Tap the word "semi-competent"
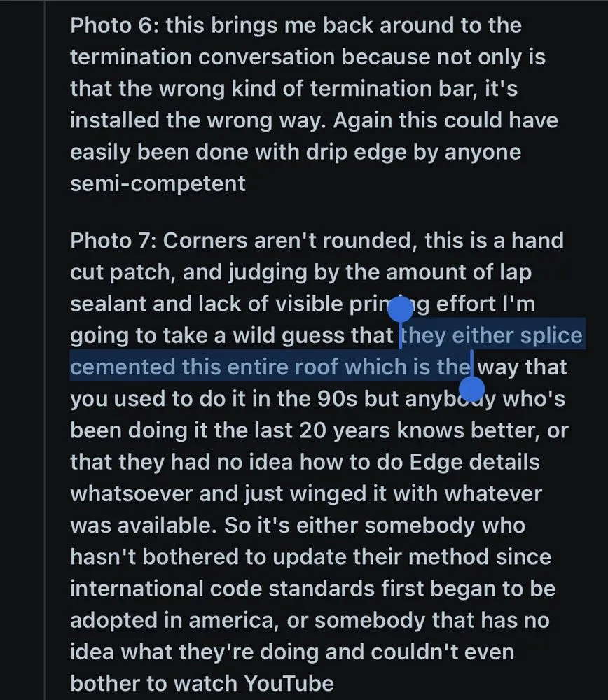608x700 pixels. pyautogui.click(x=158, y=183)
